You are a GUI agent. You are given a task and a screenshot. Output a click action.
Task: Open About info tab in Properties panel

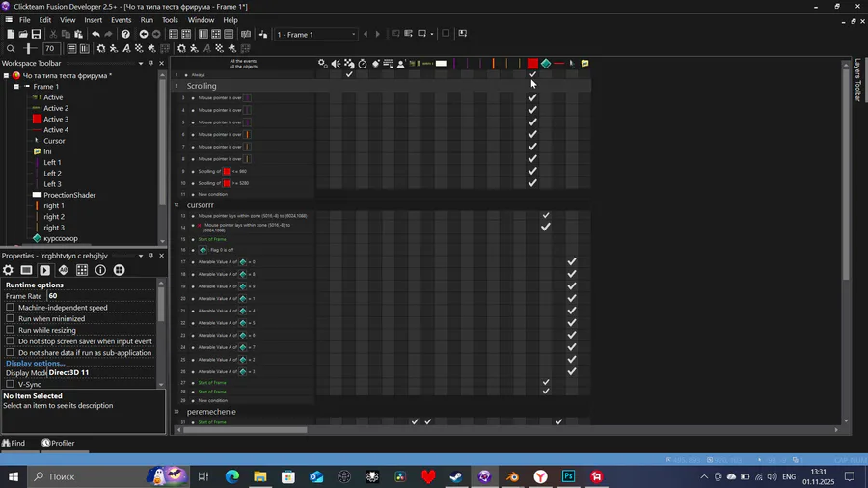100,270
